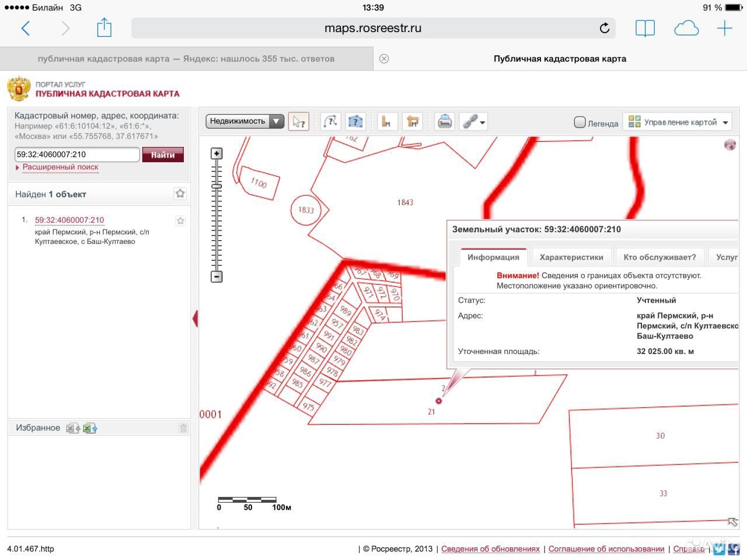The width and height of the screenshot is (747, 560).
Task: Zoom out with the minus button
Action: click(217, 276)
